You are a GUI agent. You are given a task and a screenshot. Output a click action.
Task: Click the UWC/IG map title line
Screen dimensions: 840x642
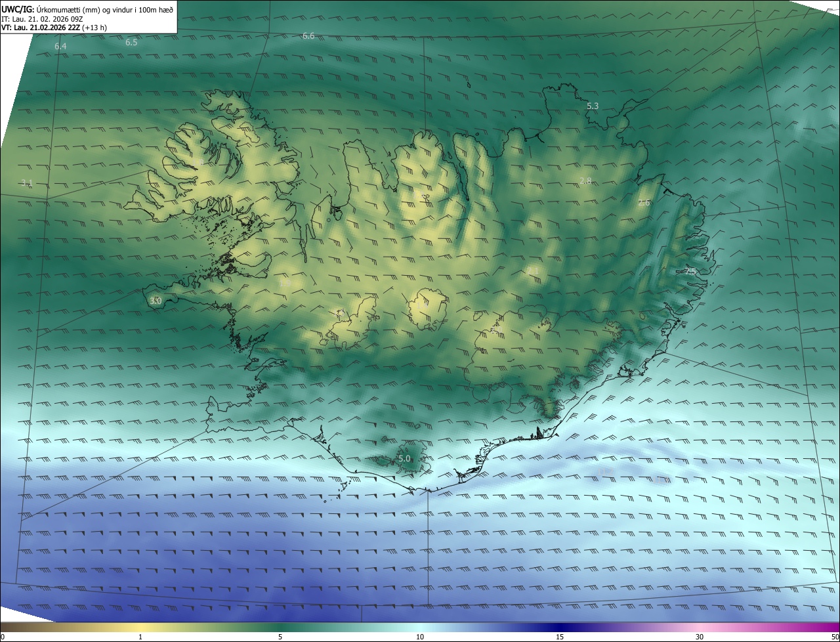point(87,9)
